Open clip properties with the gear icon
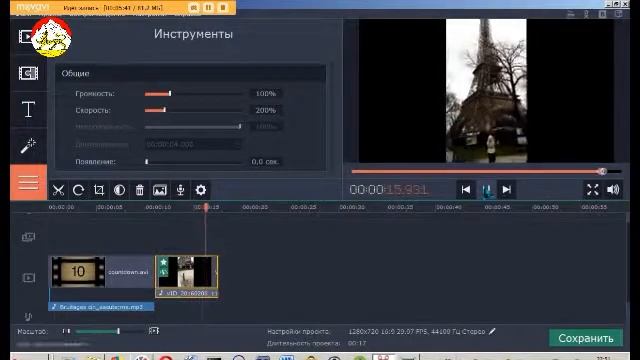Screen dimensions: 640x360 click(x=200, y=190)
